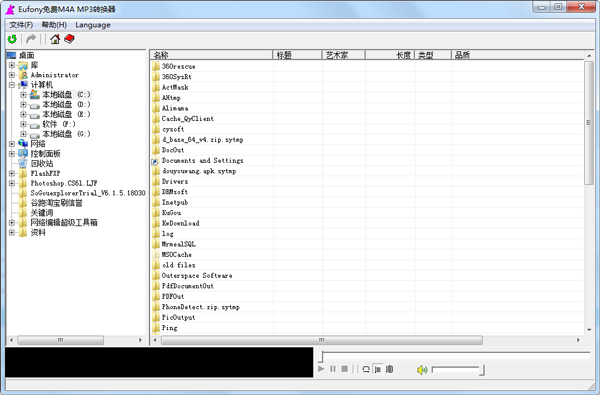Expand local disk (E:) node

23,114
